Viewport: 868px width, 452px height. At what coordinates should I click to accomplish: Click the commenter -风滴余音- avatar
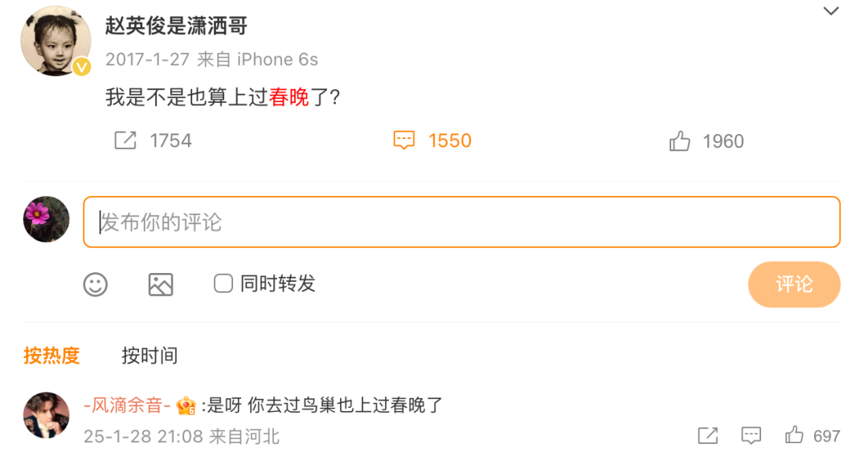[x=46, y=416]
